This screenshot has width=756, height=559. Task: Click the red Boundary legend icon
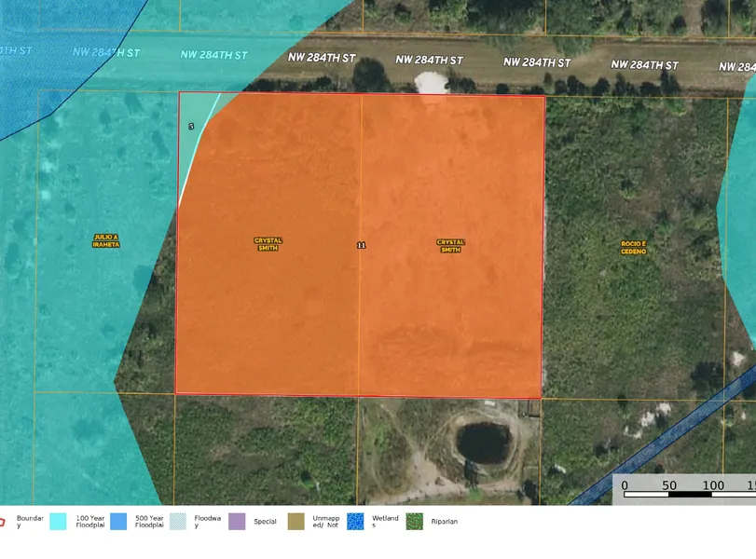pos(3,522)
